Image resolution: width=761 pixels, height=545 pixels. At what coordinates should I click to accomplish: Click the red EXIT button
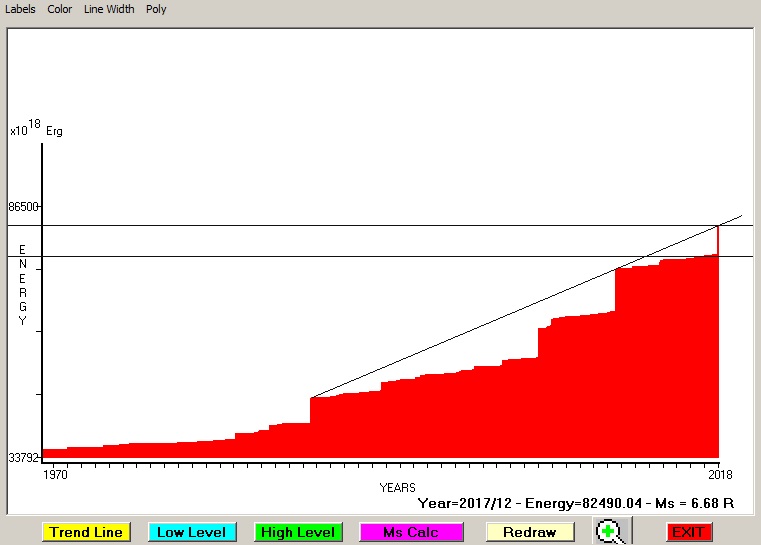pos(689,532)
